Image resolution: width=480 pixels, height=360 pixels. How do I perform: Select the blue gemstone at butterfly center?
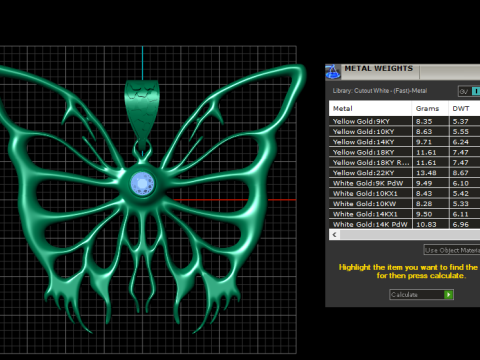[x=142, y=184]
